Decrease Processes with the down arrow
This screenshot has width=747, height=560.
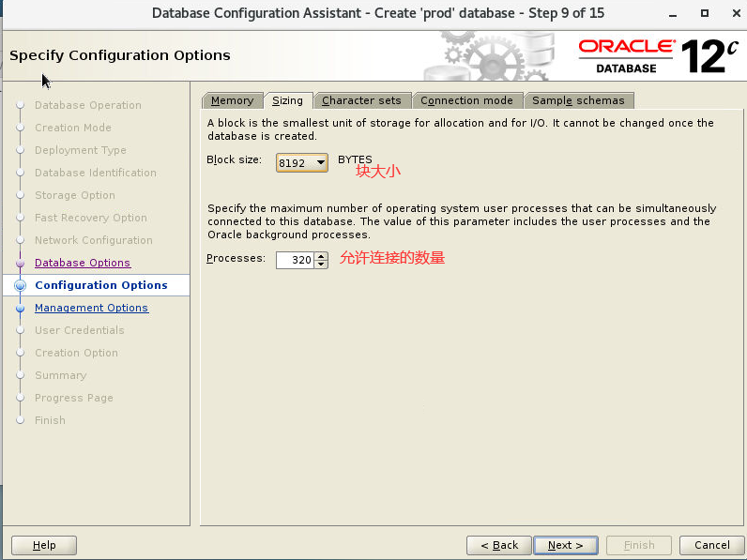tap(322, 265)
